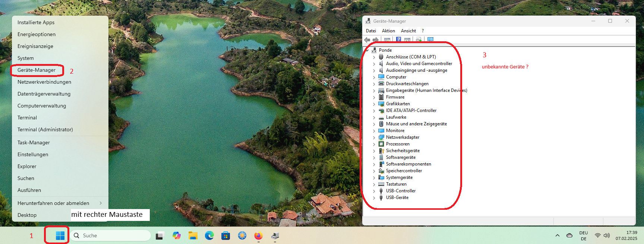Expand the Audioeingänge und -ausgänge category

pos(374,70)
